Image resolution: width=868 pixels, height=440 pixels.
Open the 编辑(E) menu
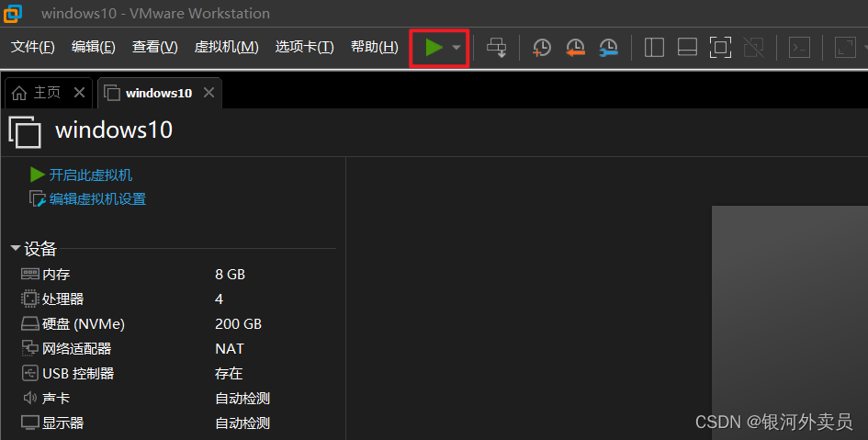point(93,47)
